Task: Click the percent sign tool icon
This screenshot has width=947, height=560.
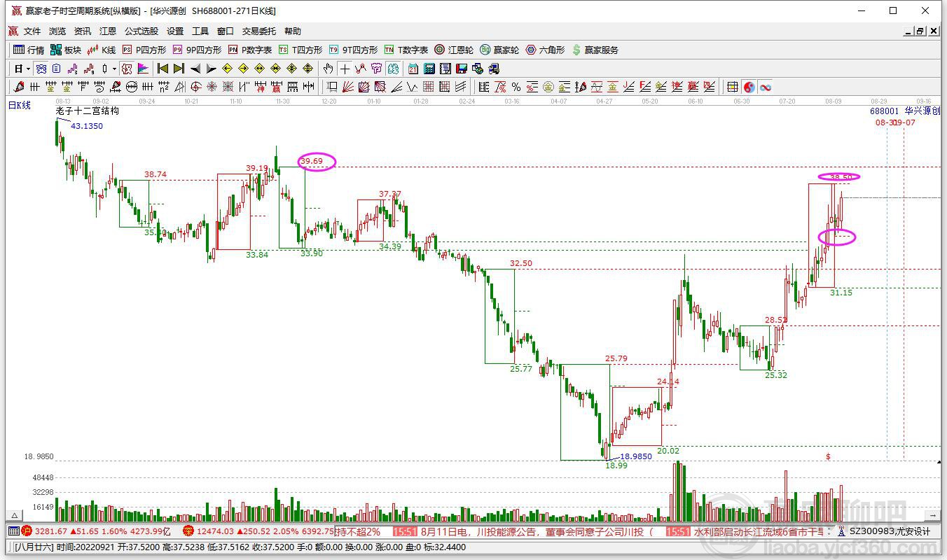Action: (516, 87)
